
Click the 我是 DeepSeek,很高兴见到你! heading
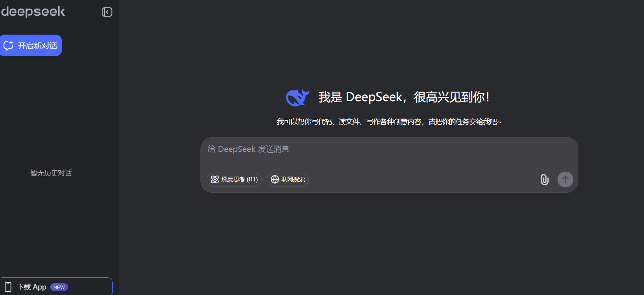coord(404,97)
